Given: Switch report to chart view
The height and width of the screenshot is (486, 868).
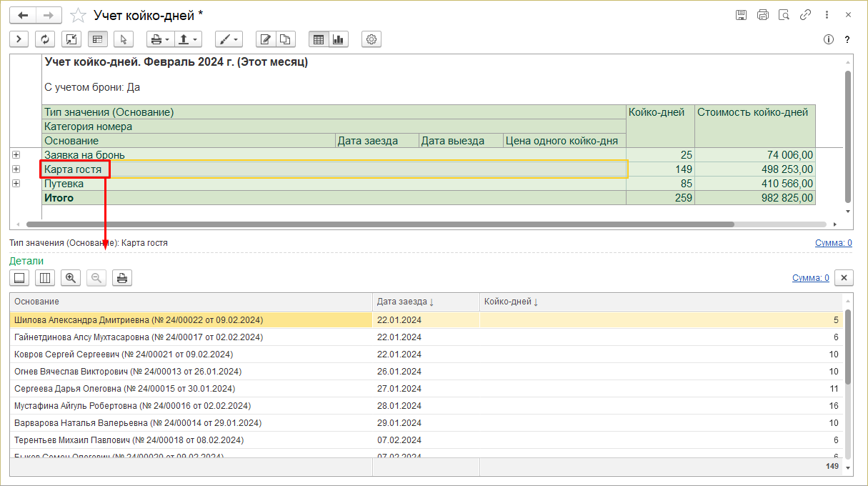Looking at the screenshot, I should [338, 39].
